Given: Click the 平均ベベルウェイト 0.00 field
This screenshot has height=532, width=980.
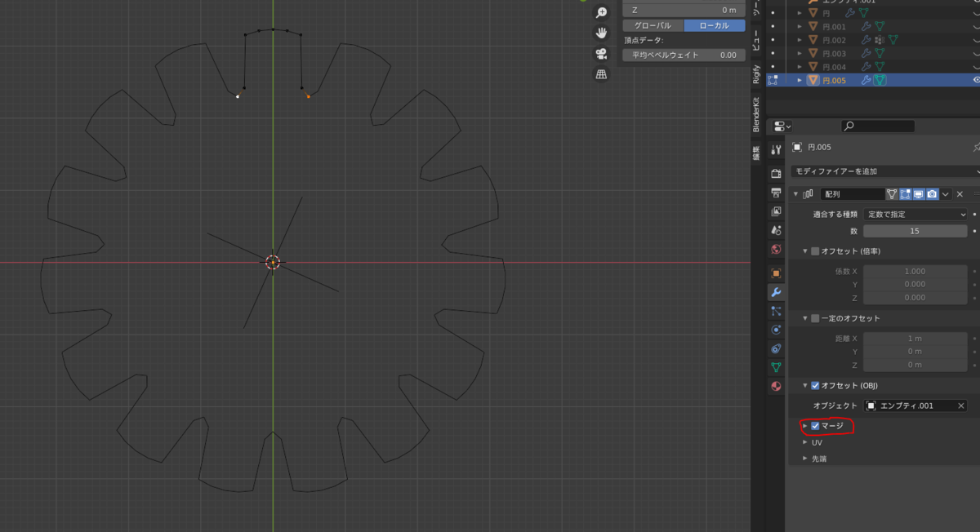Looking at the screenshot, I should click(684, 55).
